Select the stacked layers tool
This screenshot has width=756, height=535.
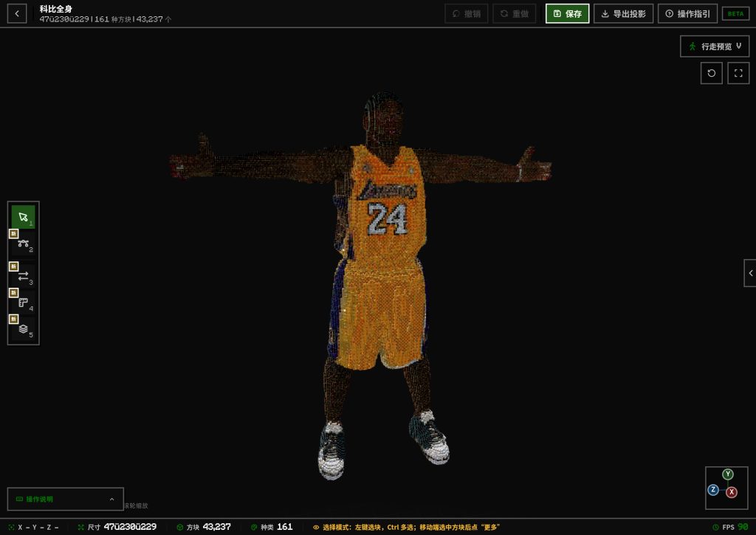[x=23, y=328]
